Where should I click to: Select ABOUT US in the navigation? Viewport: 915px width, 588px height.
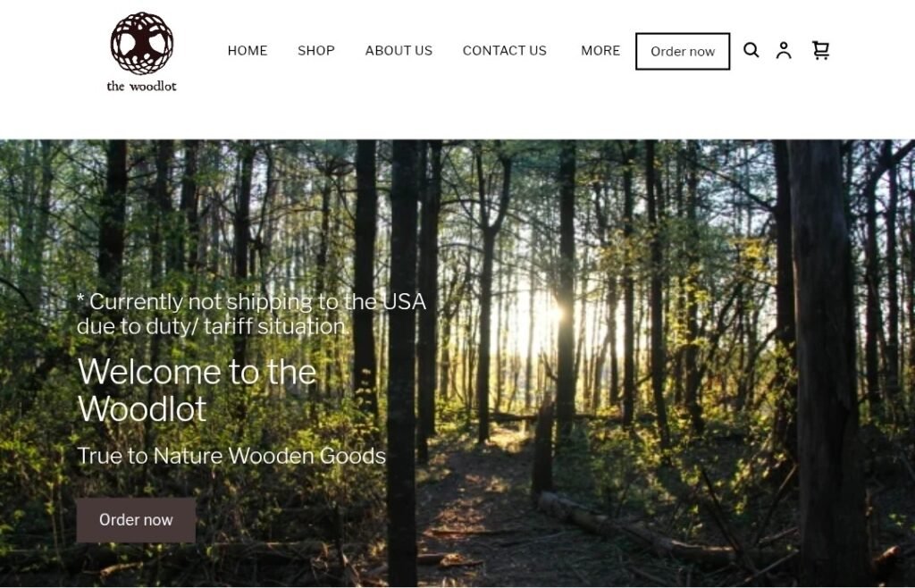(x=399, y=51)
